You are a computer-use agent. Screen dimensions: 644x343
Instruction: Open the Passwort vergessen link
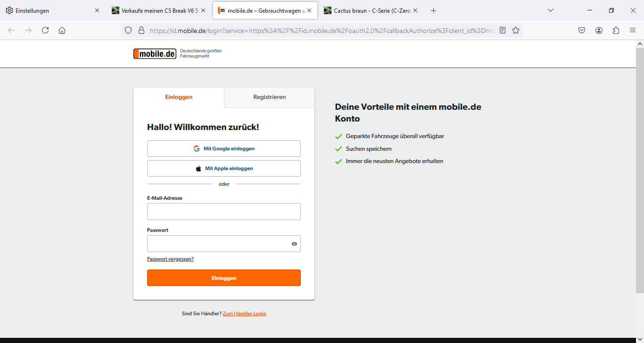(x=170, y=259)
